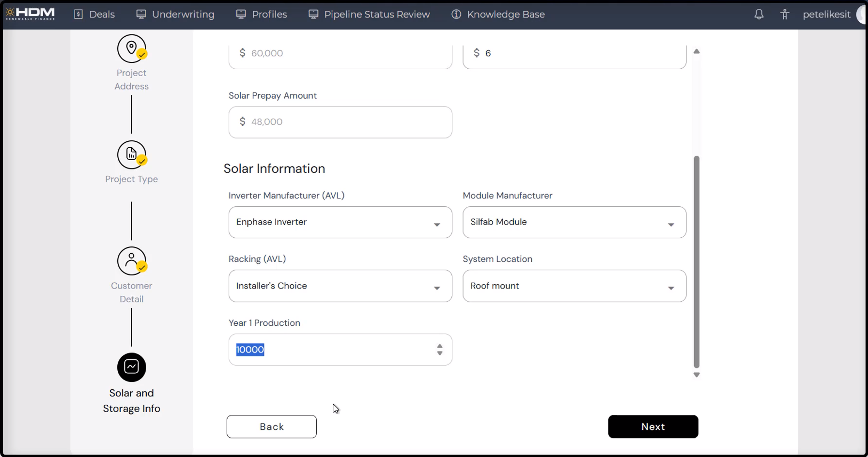Open the Underwriting menu
Viewport: 868px width, 457px height.
point(175,15)
